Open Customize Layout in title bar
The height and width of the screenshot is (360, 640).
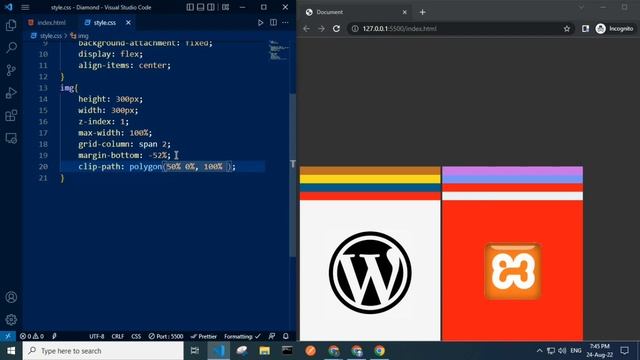[225, 7]
